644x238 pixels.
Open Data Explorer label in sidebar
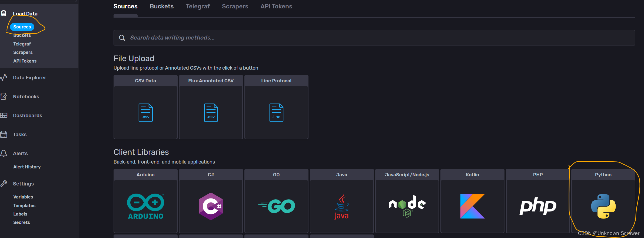tap(29, 77)
